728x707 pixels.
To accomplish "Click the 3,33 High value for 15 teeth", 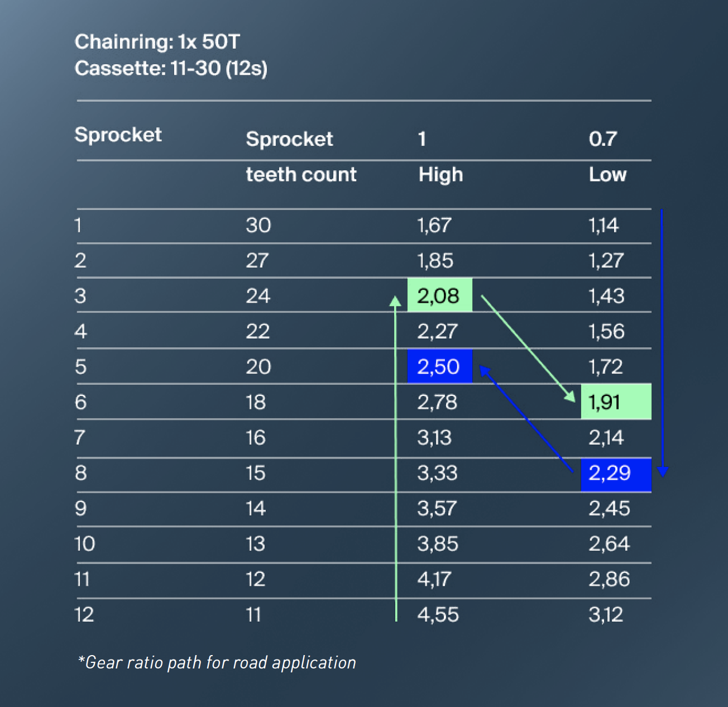I will tap(437, 474).
